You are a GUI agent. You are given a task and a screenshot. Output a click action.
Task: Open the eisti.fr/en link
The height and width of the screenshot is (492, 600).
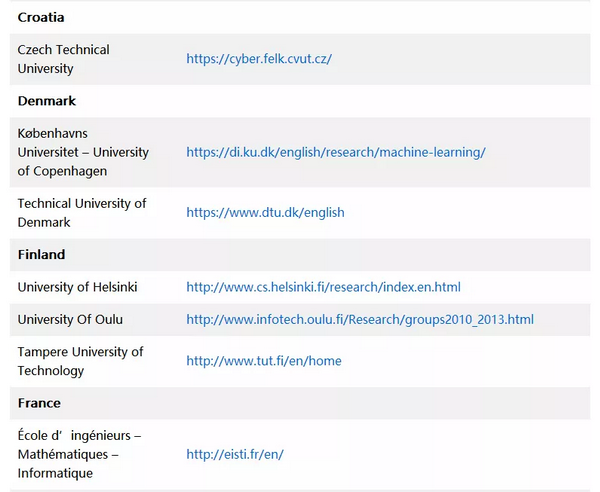[x=235, y=454]
